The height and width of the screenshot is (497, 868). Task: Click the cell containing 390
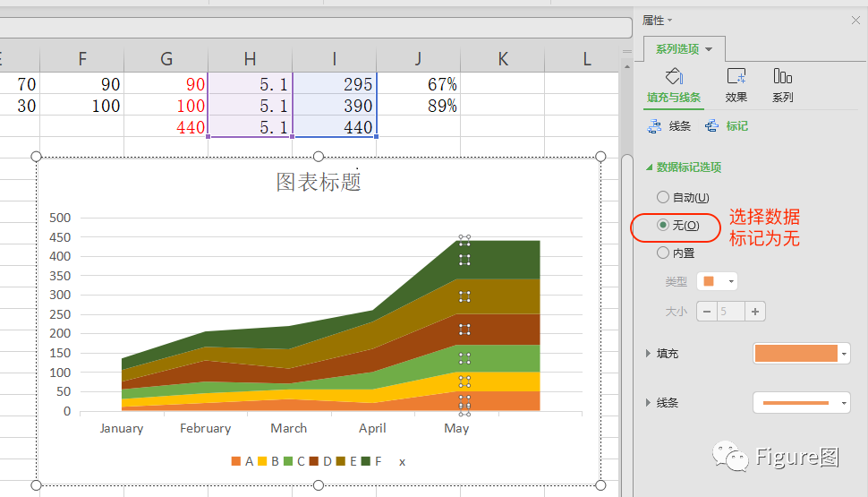point(335,106)
